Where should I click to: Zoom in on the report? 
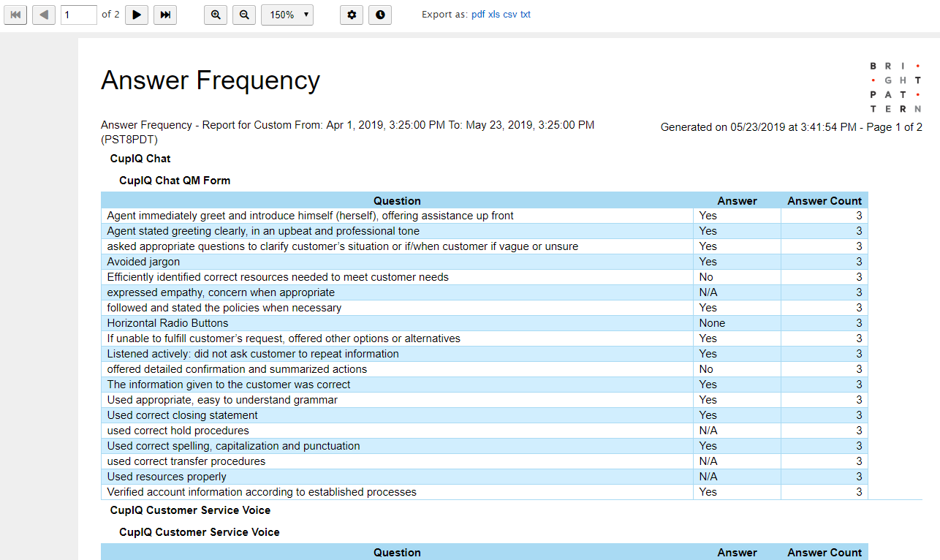[216, 15]
